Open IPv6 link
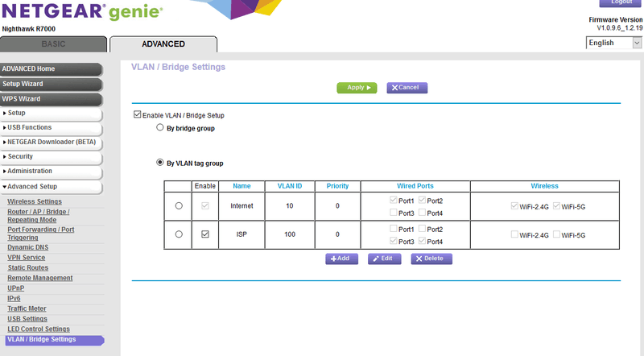Screen dimensions: 644x356 click(14, 299)
